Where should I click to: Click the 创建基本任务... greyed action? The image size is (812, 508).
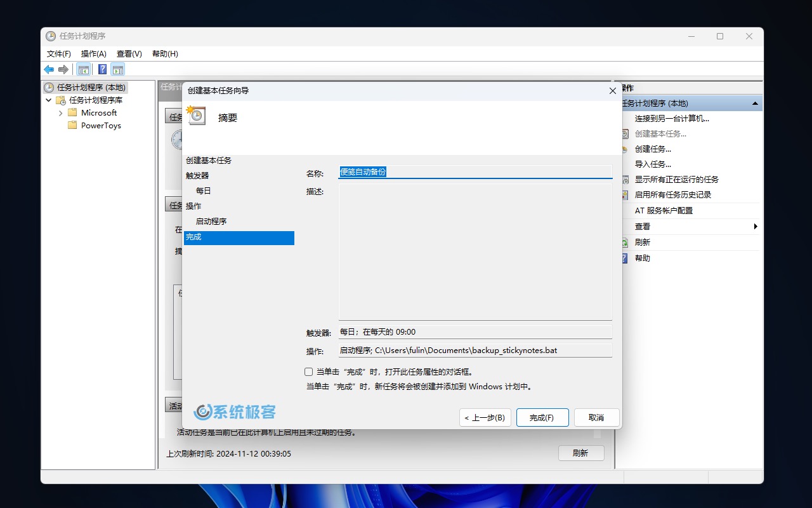point(660,134)
